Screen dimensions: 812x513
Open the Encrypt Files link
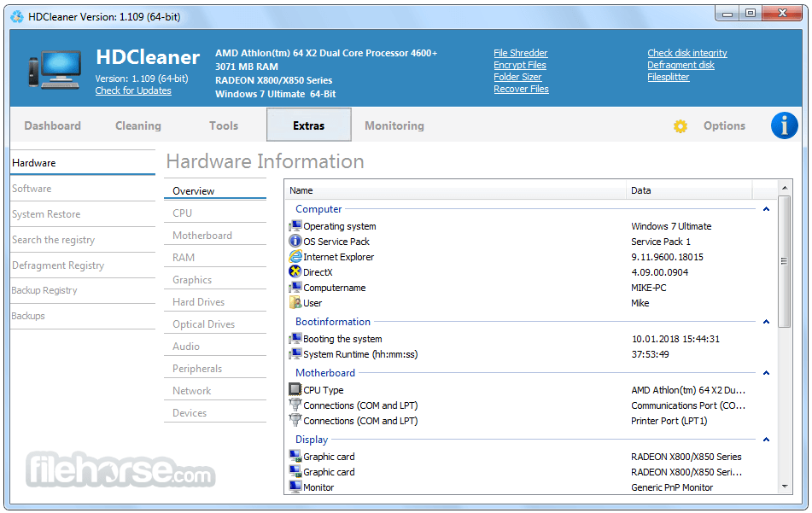coord(520,65)
